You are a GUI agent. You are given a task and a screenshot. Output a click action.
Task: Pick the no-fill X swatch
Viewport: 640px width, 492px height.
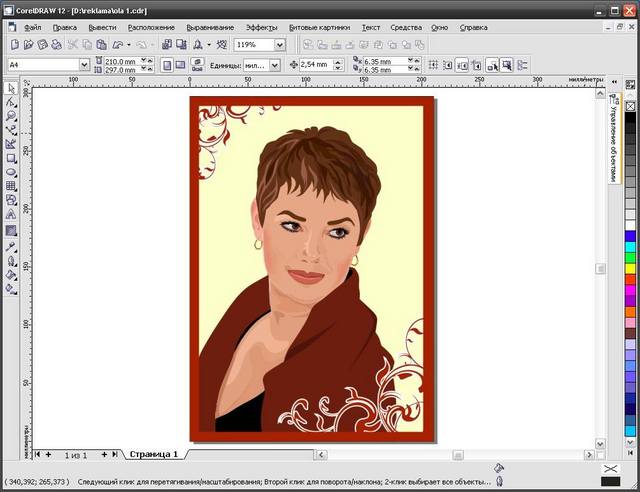[631, 107]
